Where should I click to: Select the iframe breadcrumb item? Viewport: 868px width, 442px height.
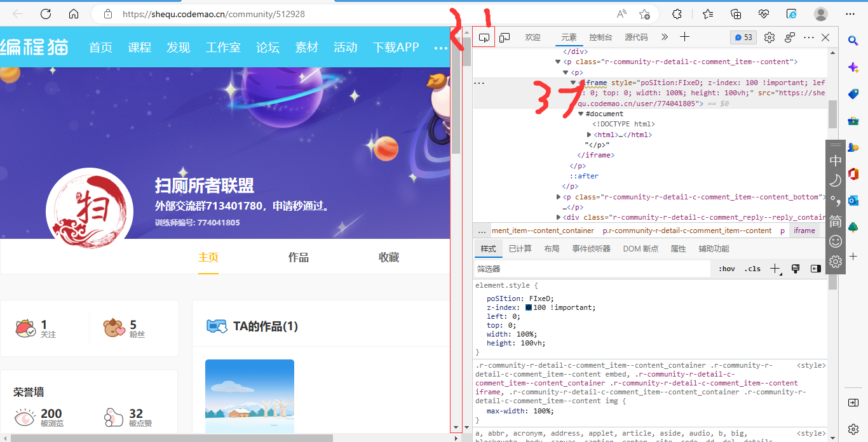(x=804, y=231)
